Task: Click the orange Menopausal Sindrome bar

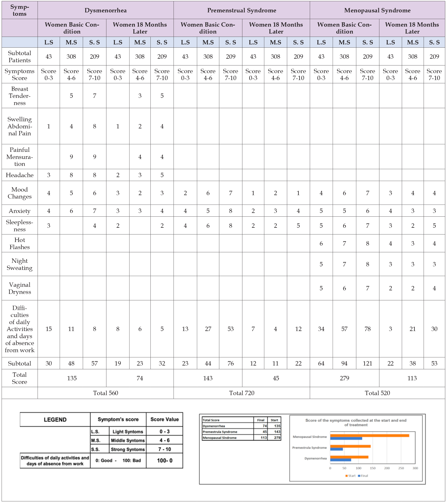Action: (369, 436)
